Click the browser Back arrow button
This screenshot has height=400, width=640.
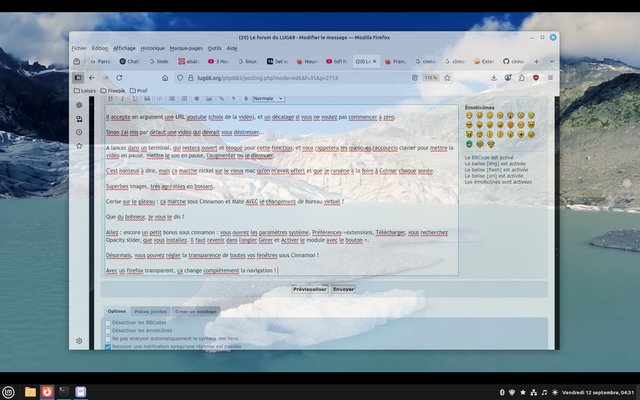tap(91, 77)
